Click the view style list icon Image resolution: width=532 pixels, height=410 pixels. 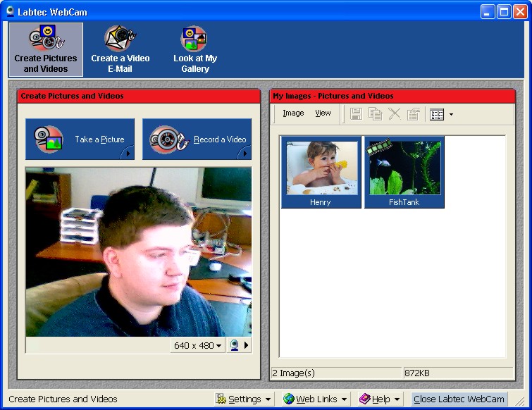[x=437, y=114]
